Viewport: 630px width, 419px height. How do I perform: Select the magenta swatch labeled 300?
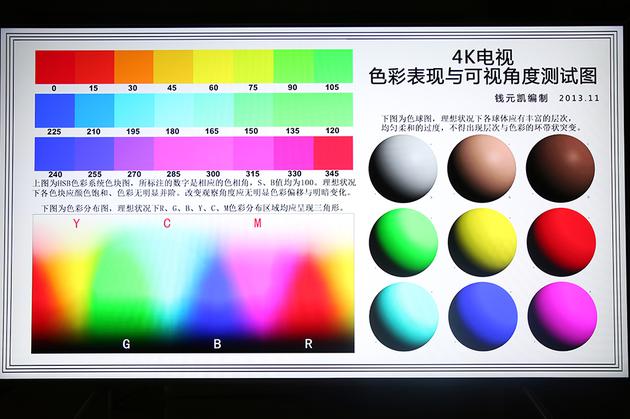click(x=212, y=153)
